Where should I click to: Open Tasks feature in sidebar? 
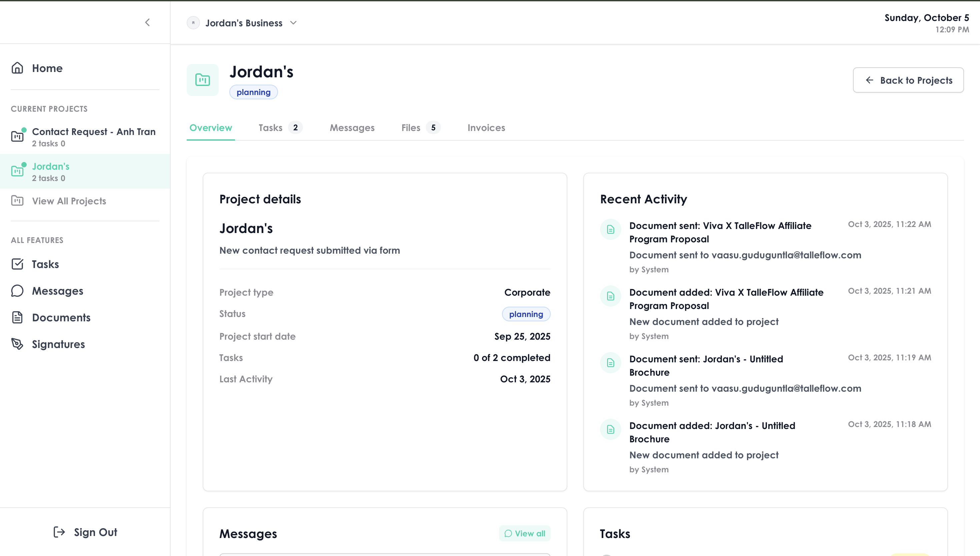[45, 264]
